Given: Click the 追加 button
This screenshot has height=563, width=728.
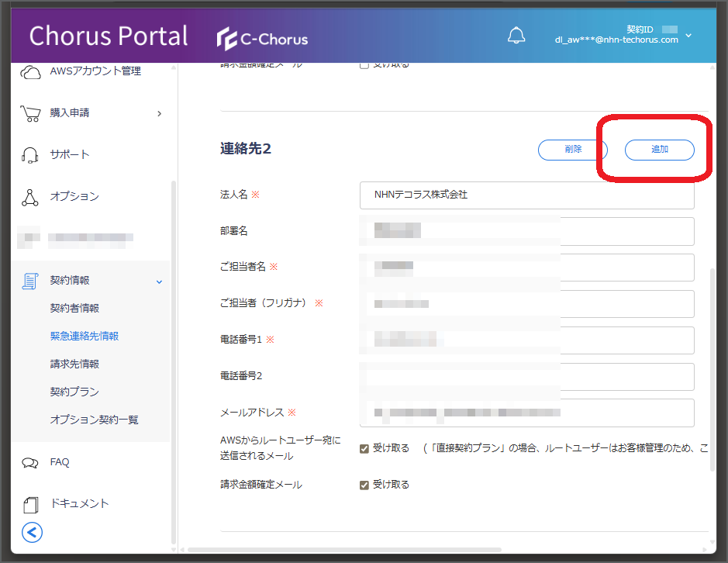Looking at the screenshot, I should (659, 150).
